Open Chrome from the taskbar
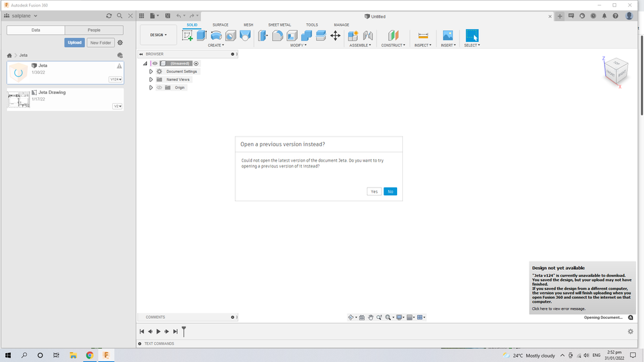The width and height of the screenshot is (644, 362). pos(90,356)
